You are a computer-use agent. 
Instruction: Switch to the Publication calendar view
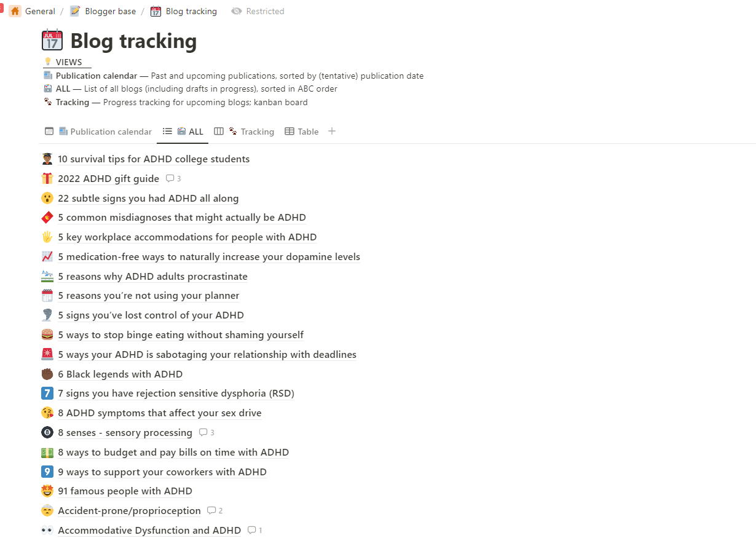pyautogui.click(x=105, y=131)
